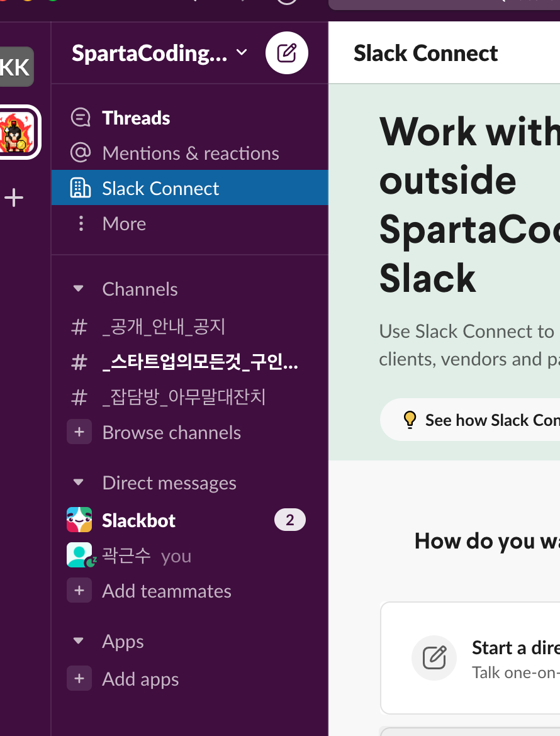Open the Slackbot direct message

[x=189, y=520]
